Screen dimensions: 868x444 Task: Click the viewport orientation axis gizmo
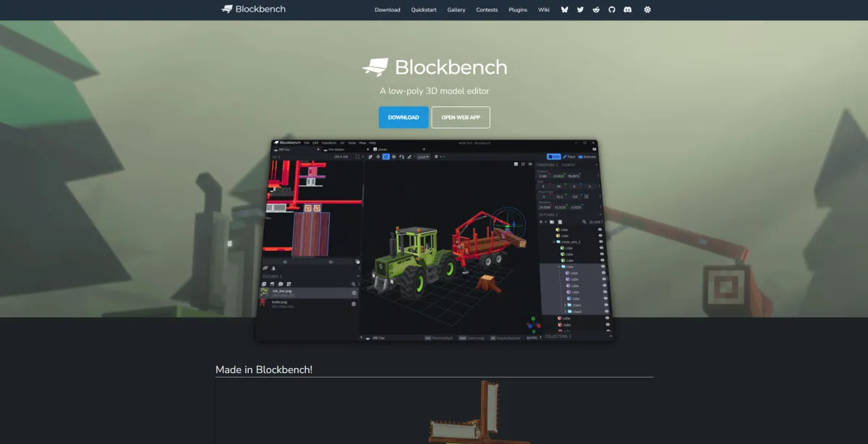point(533,323)
